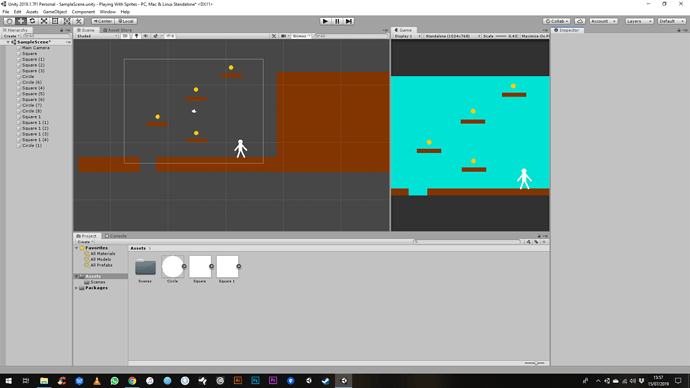Open the Component menu
This screenshot has width=690, height=388.
click(83, 12)
